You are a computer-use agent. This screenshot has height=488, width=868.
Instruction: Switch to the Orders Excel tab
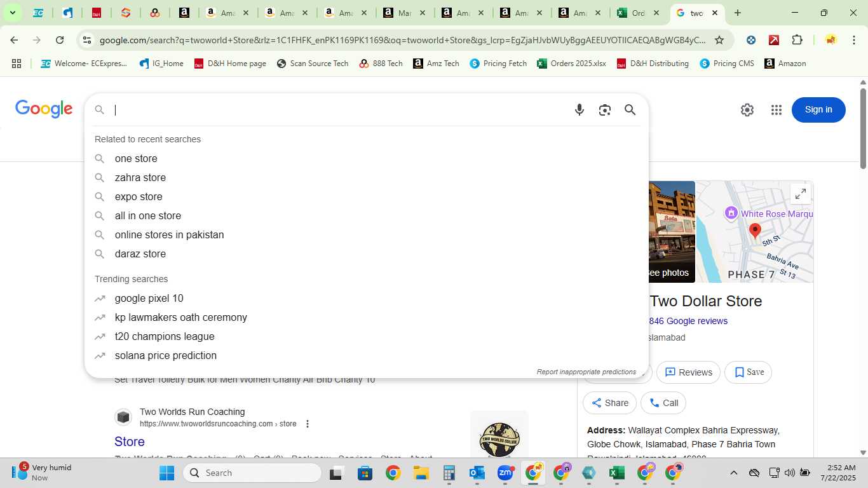(x=639, y=13)
